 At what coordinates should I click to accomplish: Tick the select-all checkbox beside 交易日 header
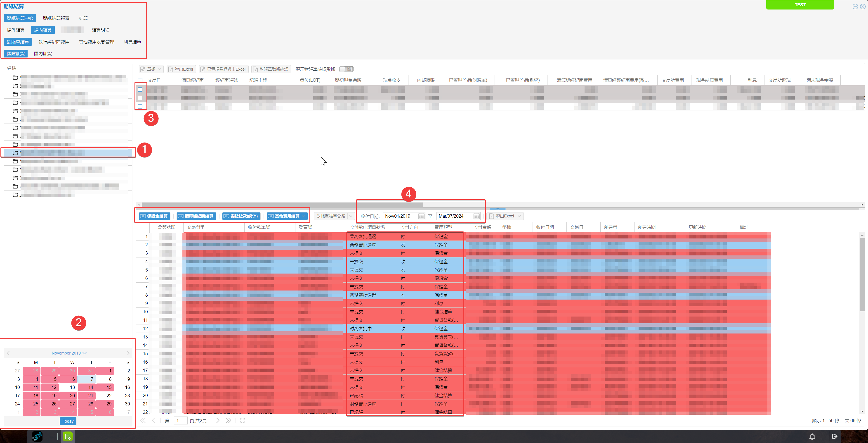click(x=140, y=80)
